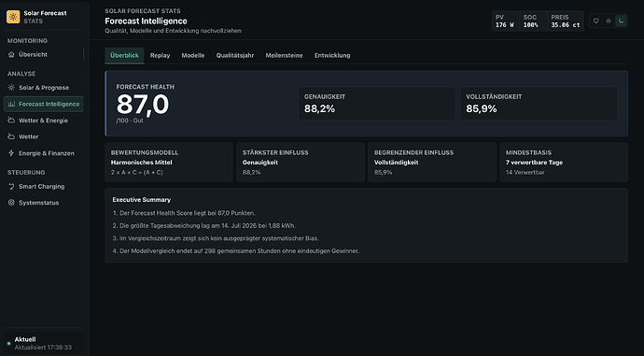Open Wetter & Energie in the sidebar
Screen dimensions: 644x356
click(44, 121)
